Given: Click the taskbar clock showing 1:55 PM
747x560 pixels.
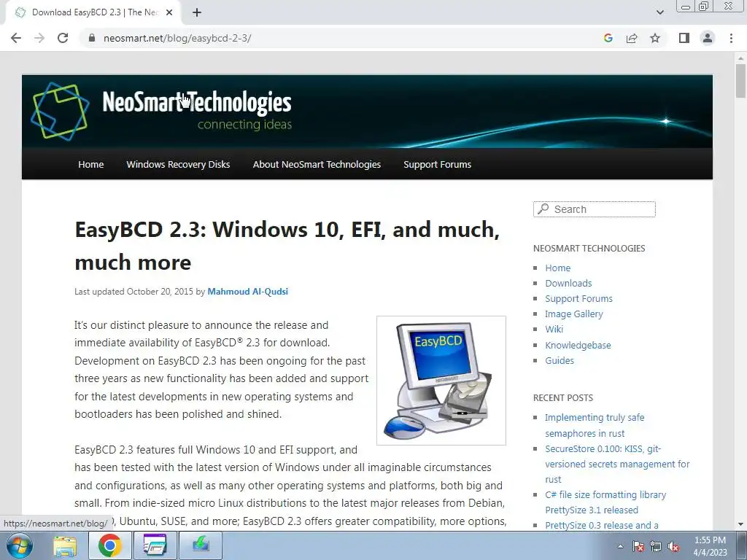Looking at the screenshot, I should [x=710, y=546].
